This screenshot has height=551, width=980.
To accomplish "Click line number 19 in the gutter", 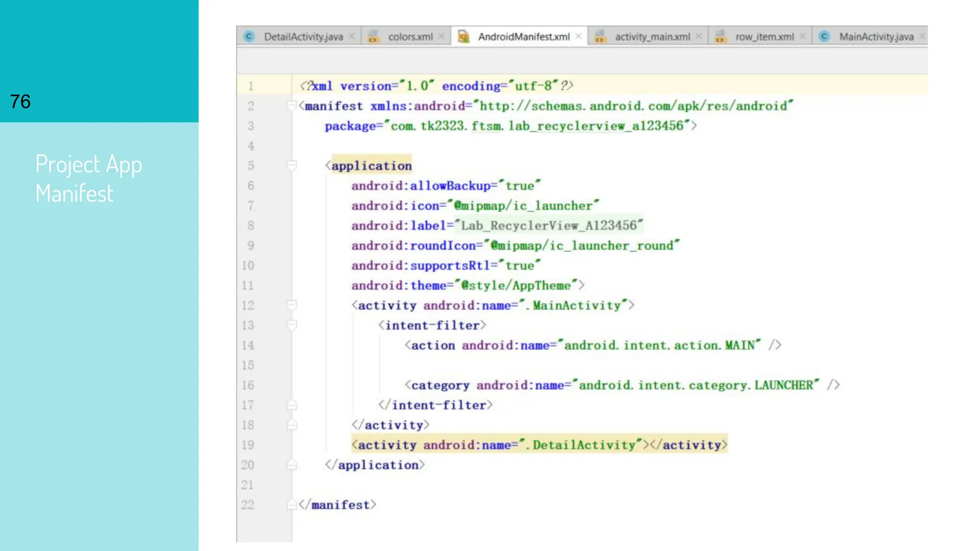I will (248, 445).
